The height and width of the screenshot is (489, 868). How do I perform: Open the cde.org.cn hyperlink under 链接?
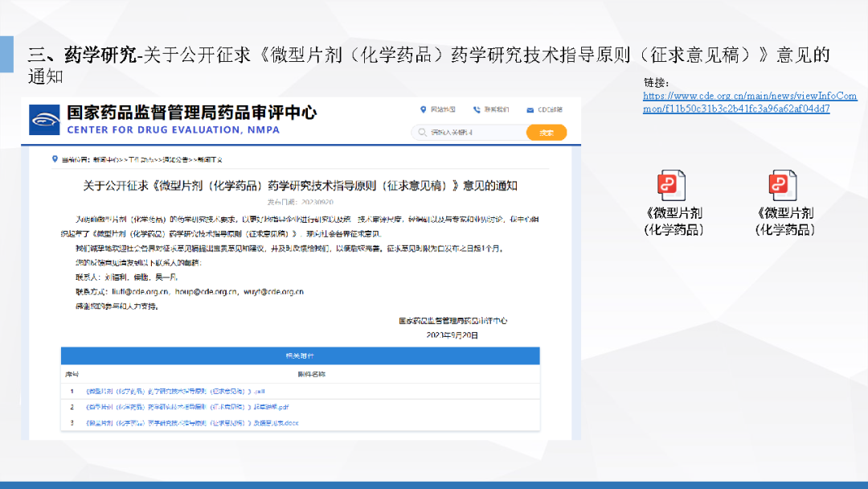(x=749, y=102)
